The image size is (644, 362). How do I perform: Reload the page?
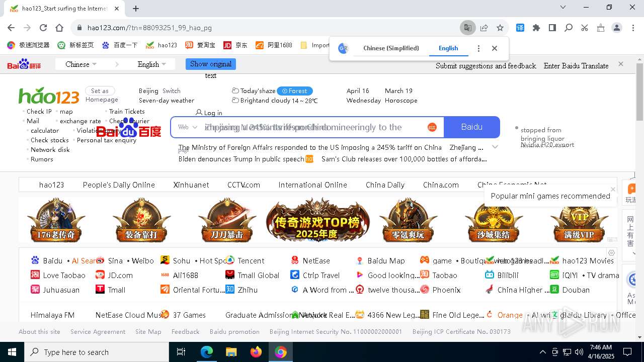pyautogui.click(x=43, y=28)
